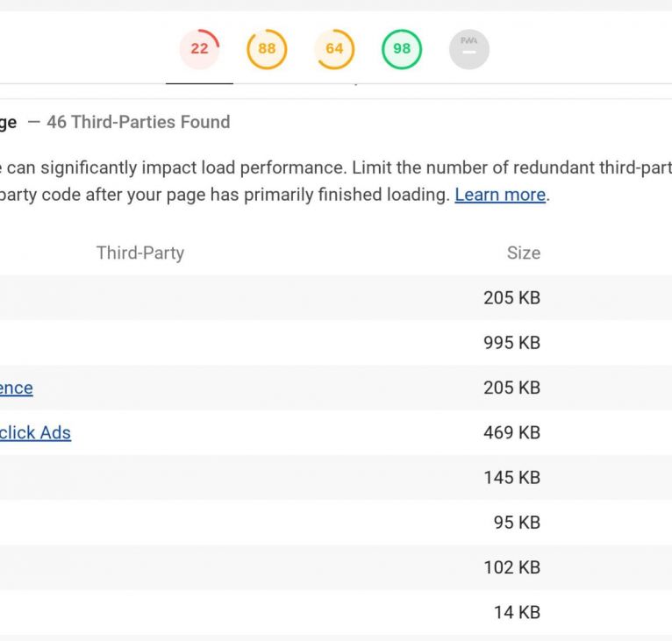Click the gray PWA badge icon
Screen dimensions: 672x641
[468, 49]
